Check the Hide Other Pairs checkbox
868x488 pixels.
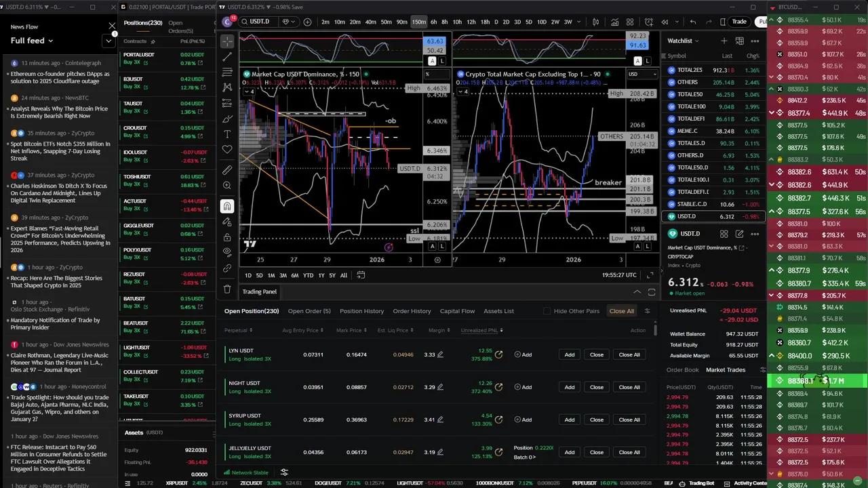coord(547,311)
